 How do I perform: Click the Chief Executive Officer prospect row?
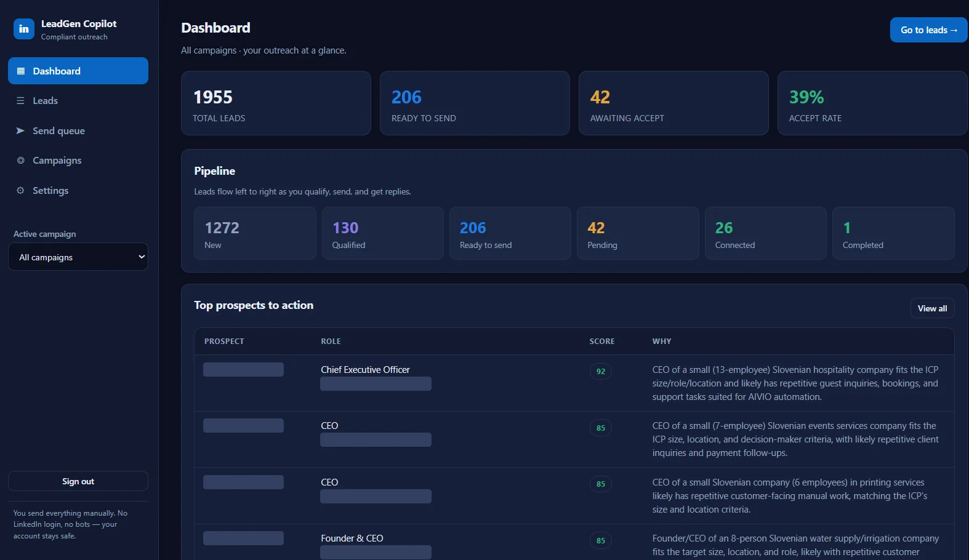(x=574, y=383)
